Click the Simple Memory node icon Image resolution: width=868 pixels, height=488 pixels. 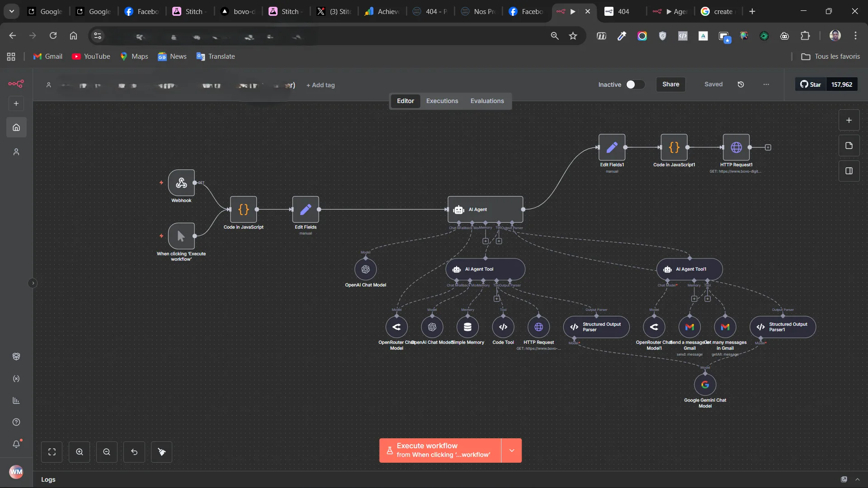pos(467,327)
